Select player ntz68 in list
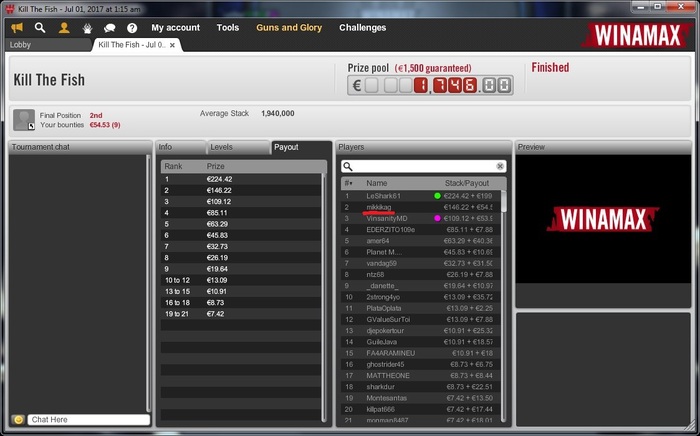 [421, 274]
